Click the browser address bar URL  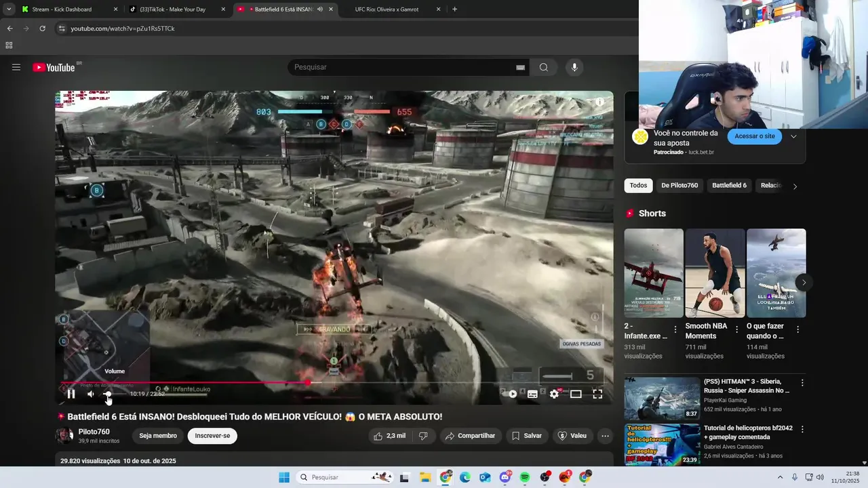123,28
